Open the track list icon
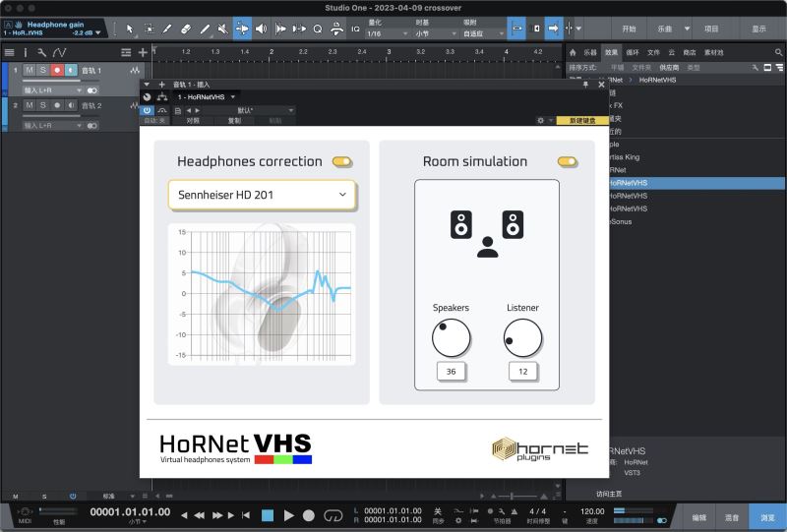The image size is (787, 532). point(9,52)
